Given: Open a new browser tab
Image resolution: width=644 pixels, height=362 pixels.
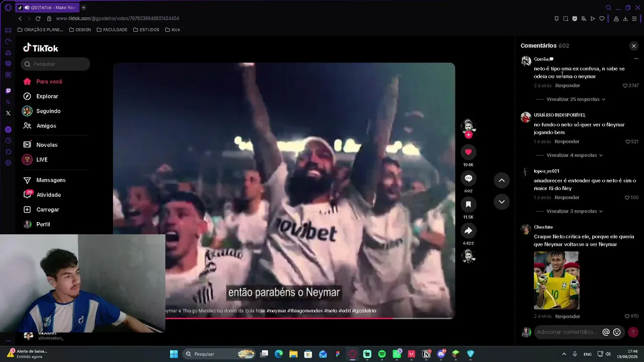Looking at the screenshot, I should (x=84, y=8).
